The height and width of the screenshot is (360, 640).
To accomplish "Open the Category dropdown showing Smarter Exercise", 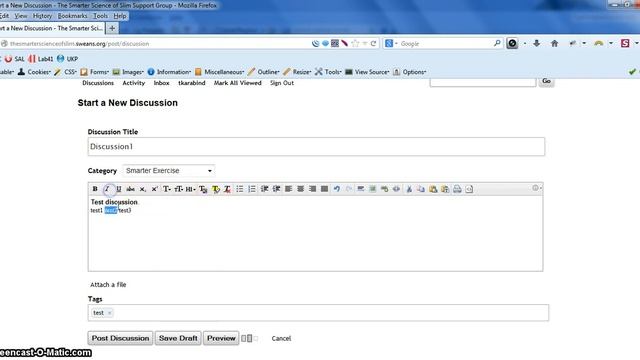I will tap(169, 171).
